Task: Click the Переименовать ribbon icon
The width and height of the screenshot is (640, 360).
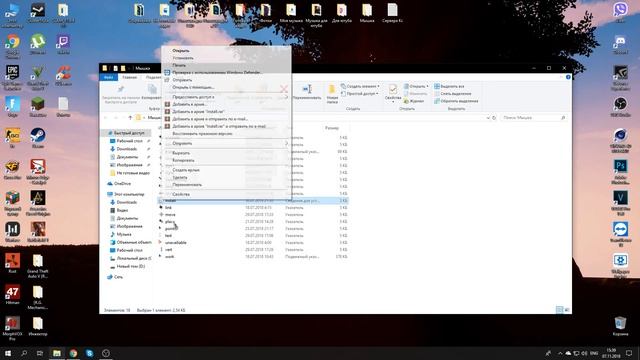Action: point(307,93)
